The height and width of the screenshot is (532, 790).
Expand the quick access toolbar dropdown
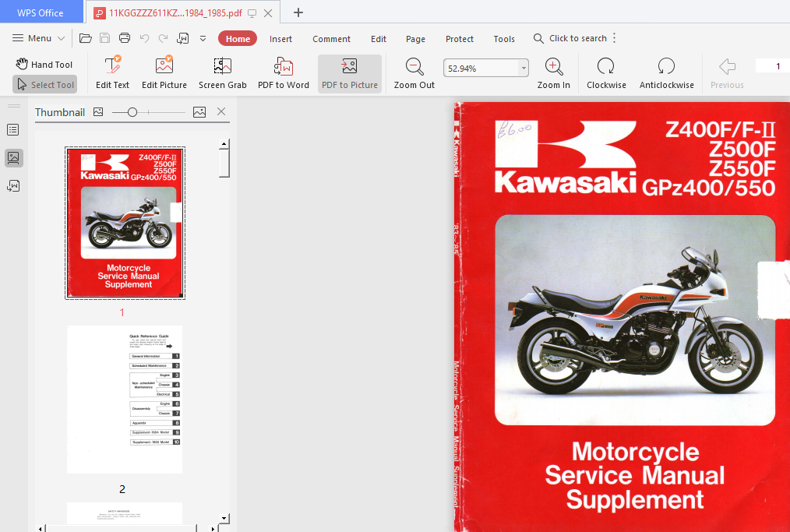(203, 38)
